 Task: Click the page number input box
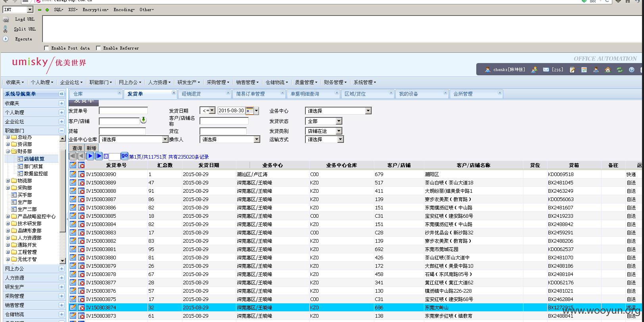[115, 157]
